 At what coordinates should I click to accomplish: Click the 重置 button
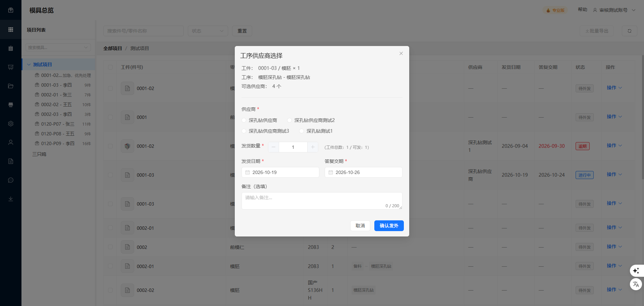(242, 31)
